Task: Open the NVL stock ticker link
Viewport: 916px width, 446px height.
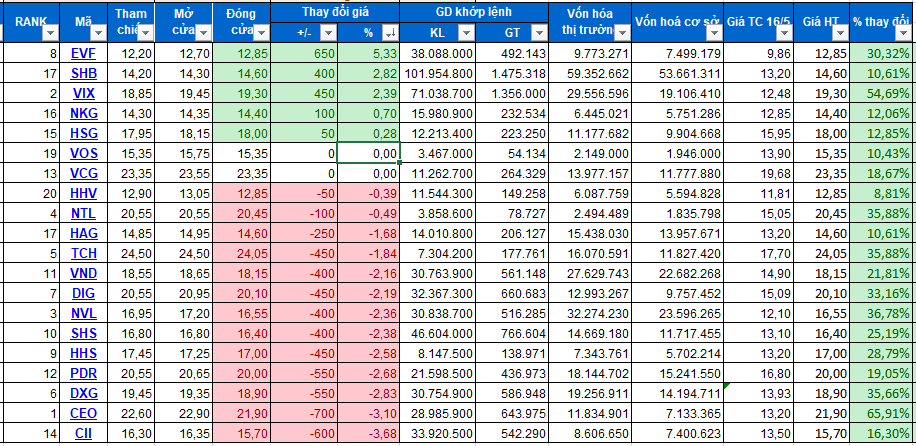Action: 84,313
